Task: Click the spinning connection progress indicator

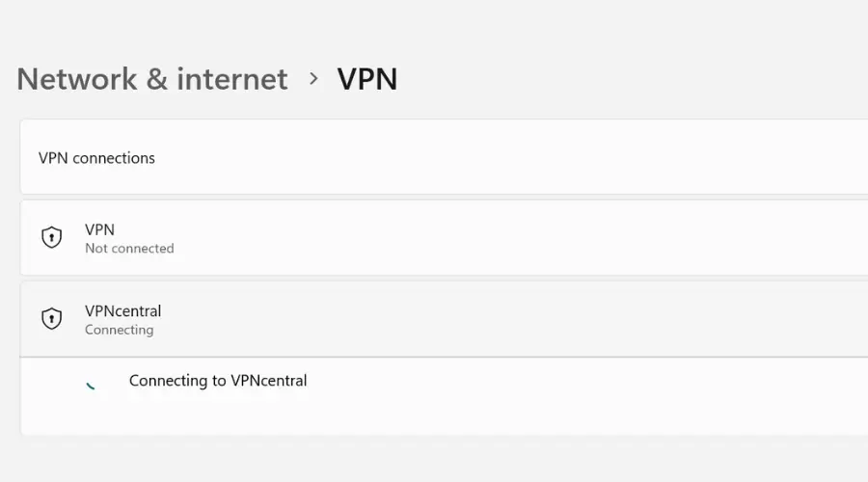Action: 91,387
